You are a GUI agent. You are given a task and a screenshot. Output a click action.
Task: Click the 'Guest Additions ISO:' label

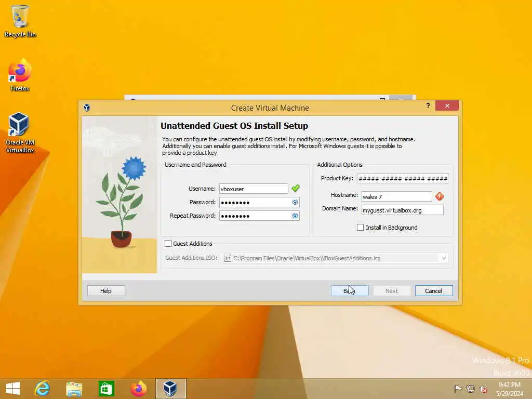pyautogui.click(x=191, y=258)
